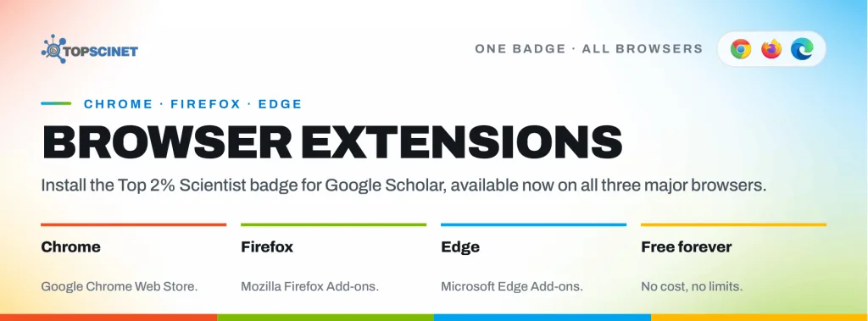Click the orange bar above Chrome
Image resolution: width=868 pixels, height=321 pixels.
133,224
